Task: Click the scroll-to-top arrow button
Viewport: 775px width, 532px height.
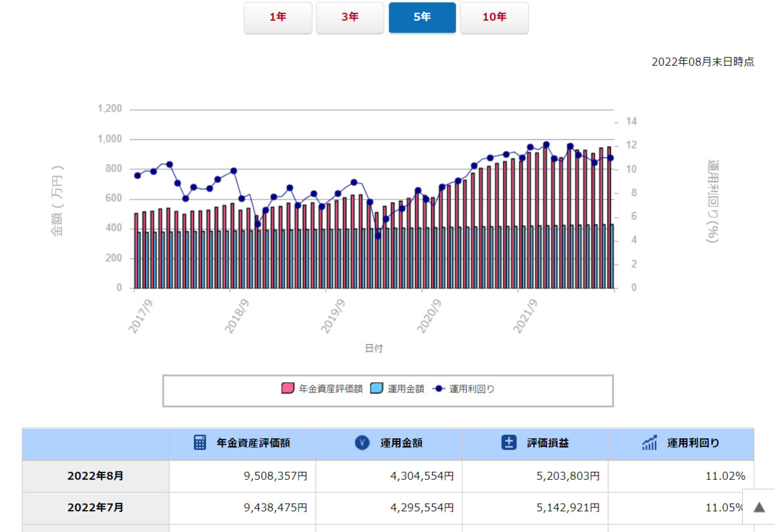Action: coord(759,506)
